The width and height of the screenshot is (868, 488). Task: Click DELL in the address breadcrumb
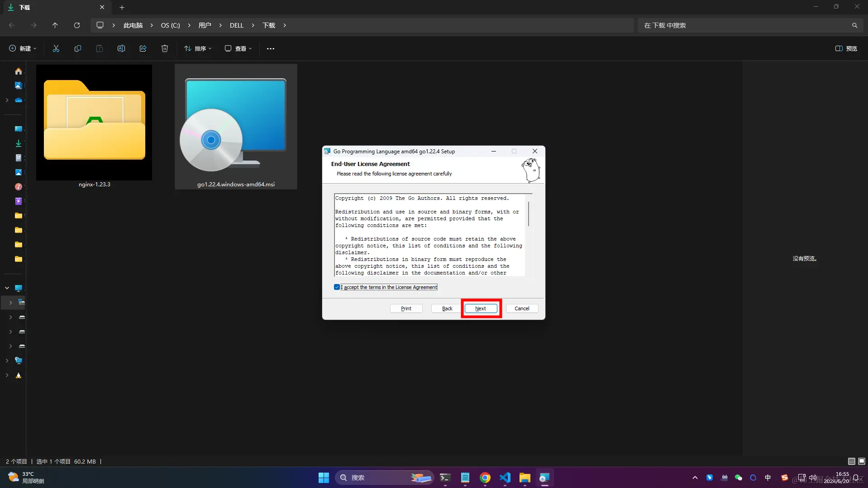(237, 25)
